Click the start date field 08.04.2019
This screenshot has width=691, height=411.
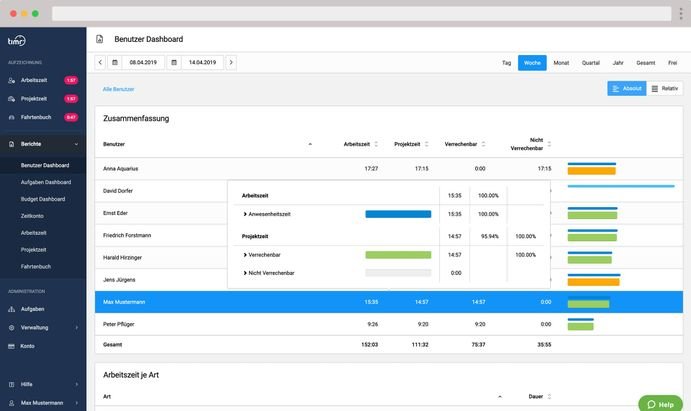(144, 62)
